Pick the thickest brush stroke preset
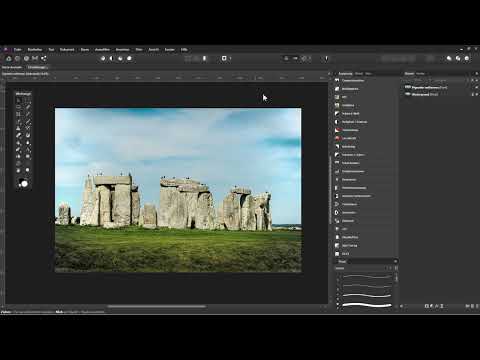Viewport: 480px width, 360px height. pyautogui.click(x=367, y=305)
